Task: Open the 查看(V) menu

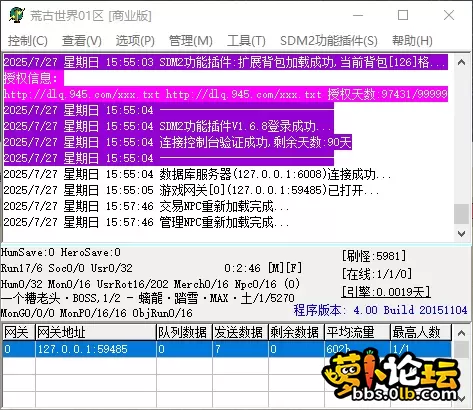Action: tap(82, 41)
